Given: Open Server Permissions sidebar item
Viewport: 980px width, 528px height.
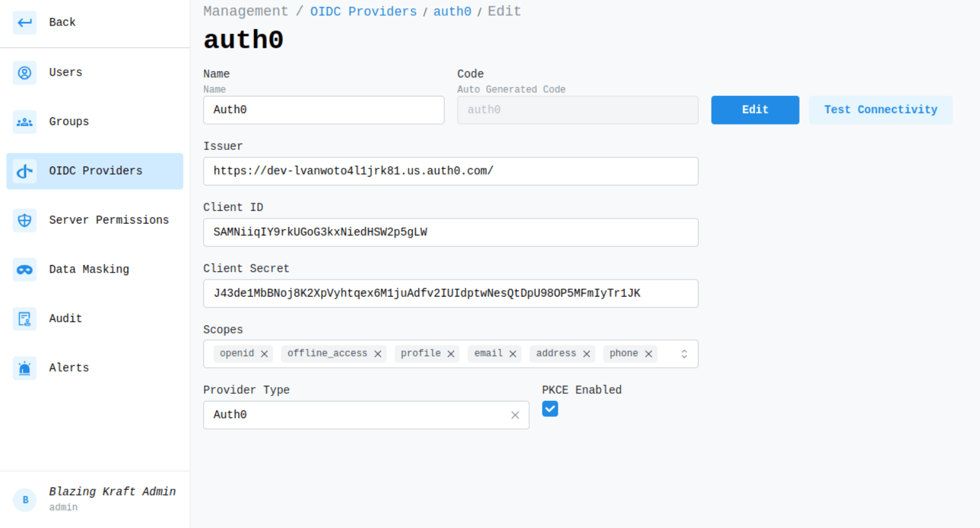Looking at the screenshot, I should click(x=95, y=220).
